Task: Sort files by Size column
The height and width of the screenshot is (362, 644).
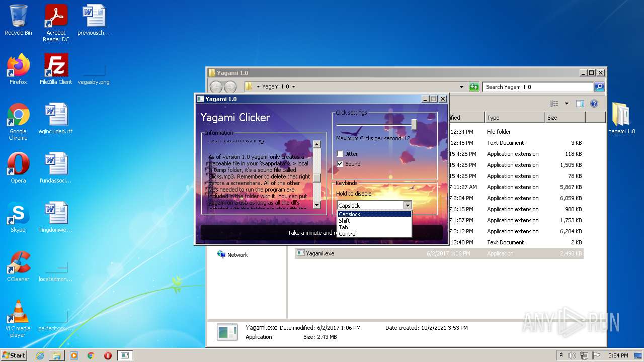Action: (565, 118)
